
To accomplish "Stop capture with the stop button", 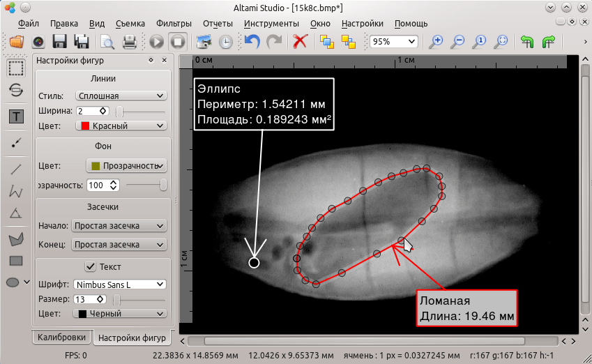I will 178,42.
